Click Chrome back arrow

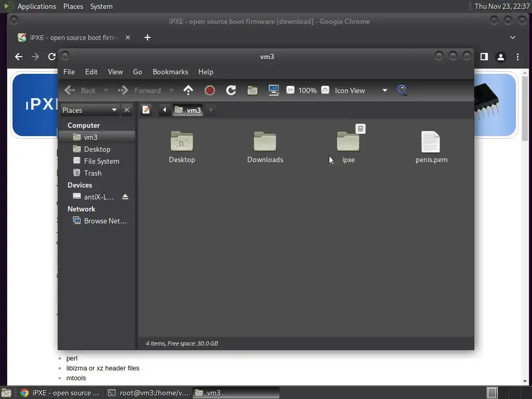pyautogui.click(x=19, y=57)
